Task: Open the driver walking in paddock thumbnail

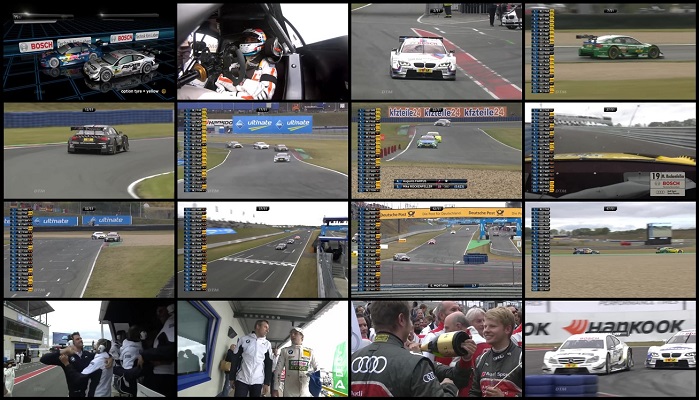Action: [262, 349]
